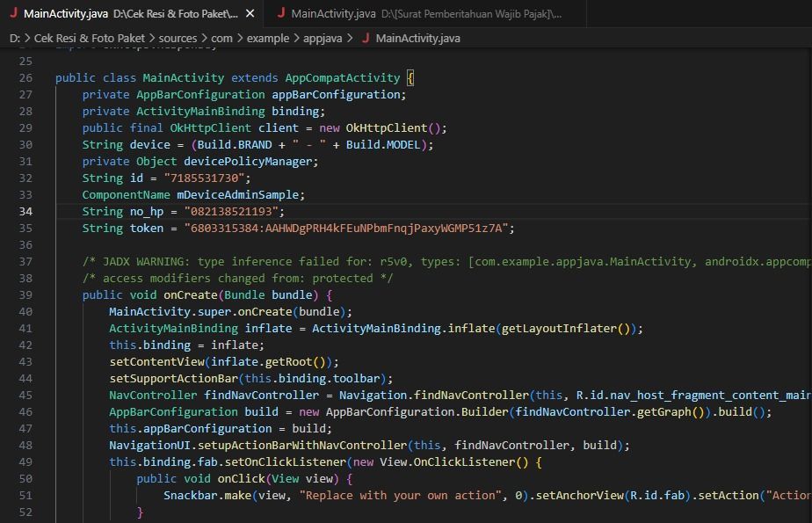Expand chevron after 'sources' in breadcrumb
Screen dimensions: 812x523
204,38
